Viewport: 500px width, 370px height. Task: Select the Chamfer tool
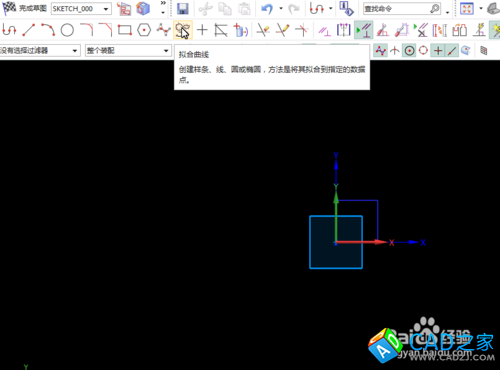[105, 30]
